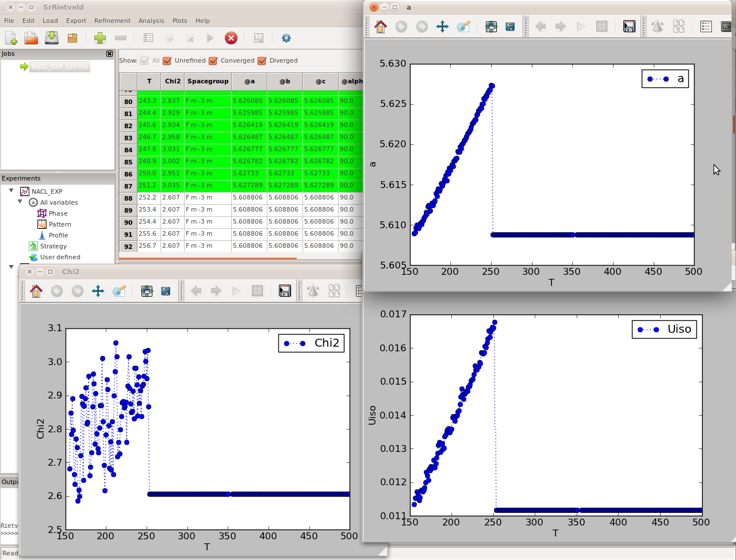This screenshot has height=560, width=736.
Task: Click the grayed play refinement icon
Action: pyautogui.click(x=210, y=38)
